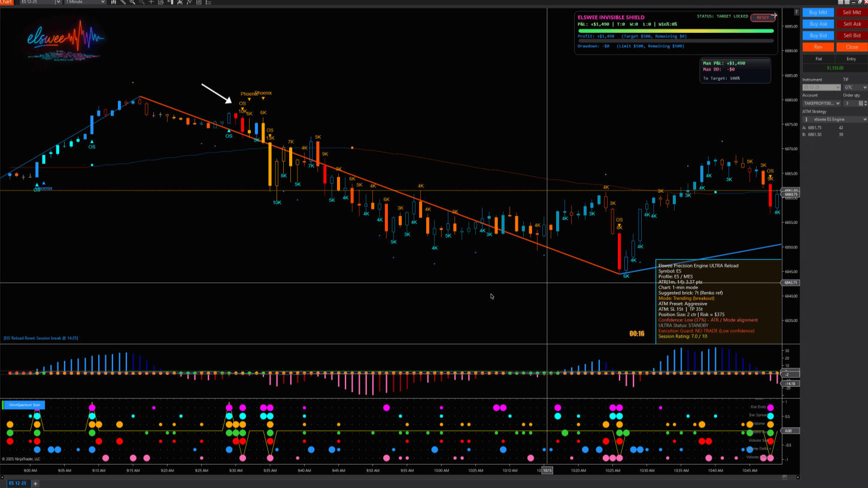This screenshot has width=868, height=488.
Task: Open the Data Box icon
Action: point(160,2)
